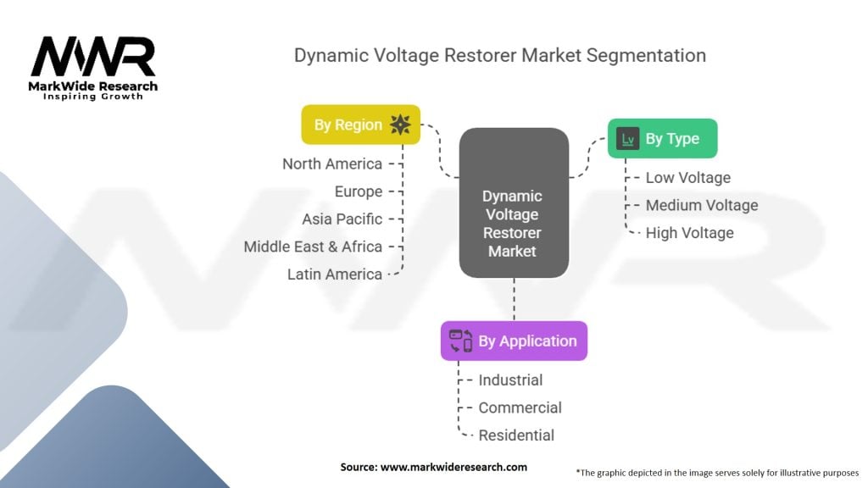Viewport: 868px width, 488px height.
Task: Click the MarkWide Research logo
Action: (93, 68)
